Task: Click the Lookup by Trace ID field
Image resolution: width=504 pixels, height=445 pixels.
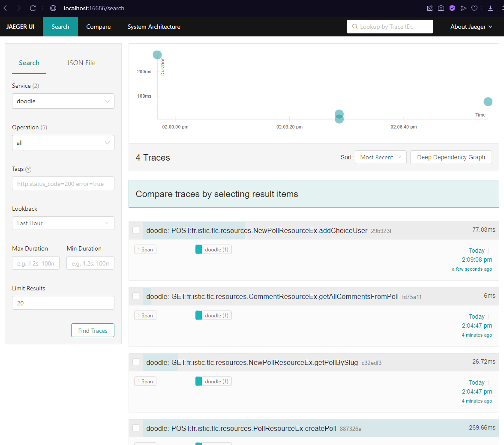Action: (x=390, y=27)
